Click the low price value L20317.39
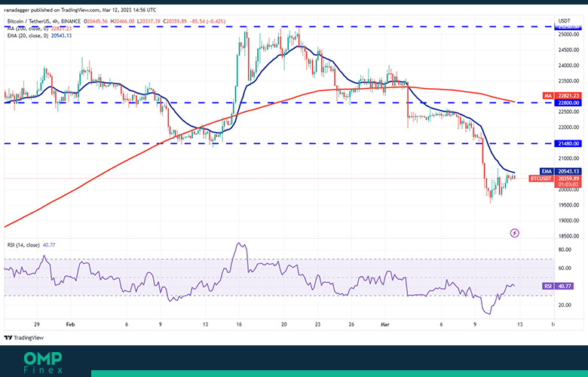Image resolution: width=588 pixels, height=377 pixels. coord(149,22)
